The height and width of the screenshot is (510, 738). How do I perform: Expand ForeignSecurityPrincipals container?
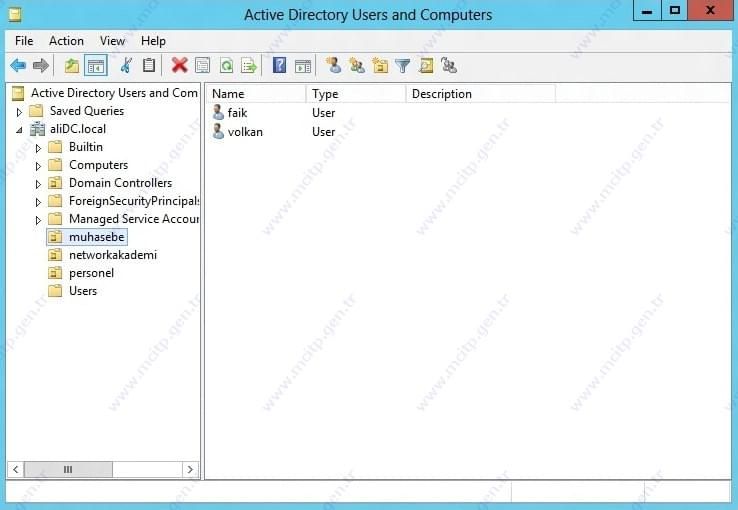click(x=38, y=202)
